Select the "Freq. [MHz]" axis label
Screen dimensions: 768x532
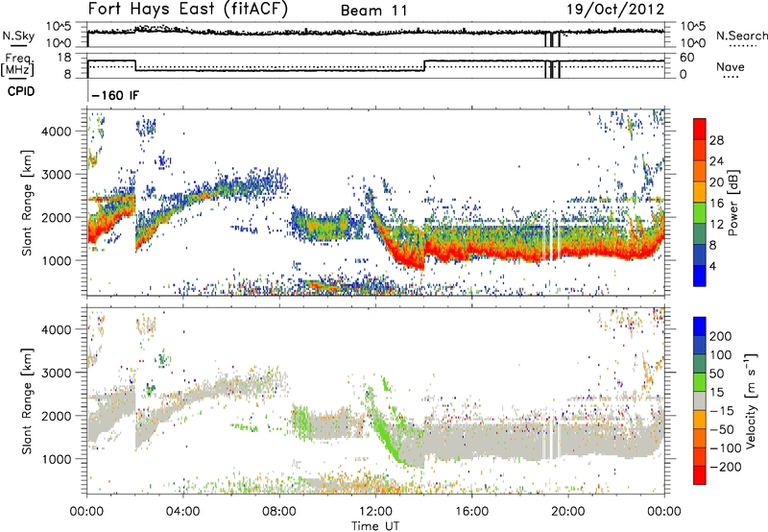(17, 64)
